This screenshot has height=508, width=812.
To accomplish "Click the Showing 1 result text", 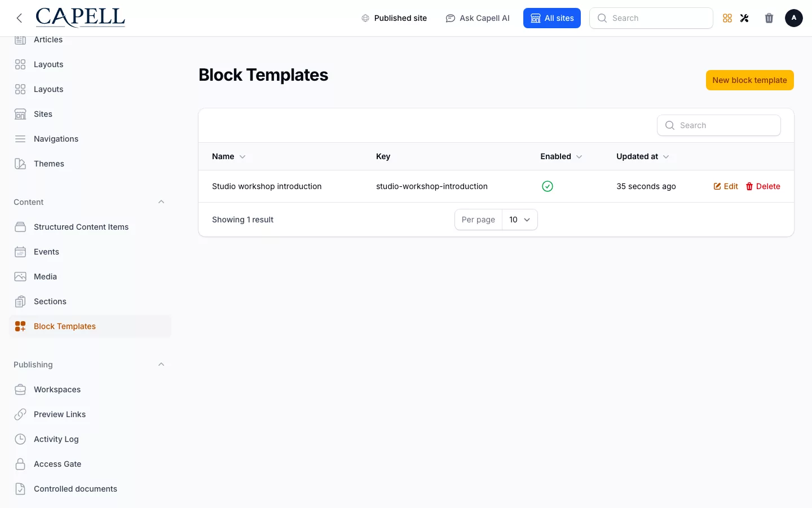I will [x=242, y=220].
